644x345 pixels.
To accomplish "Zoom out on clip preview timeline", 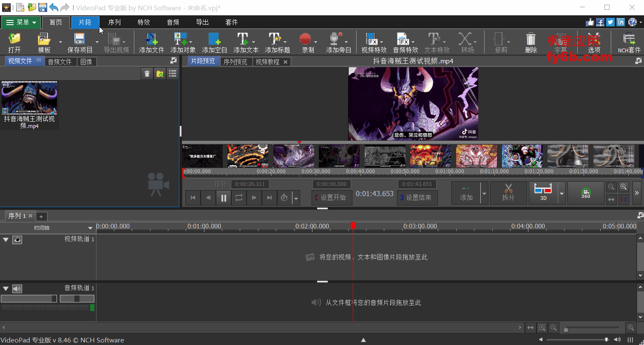I will 611,187.
